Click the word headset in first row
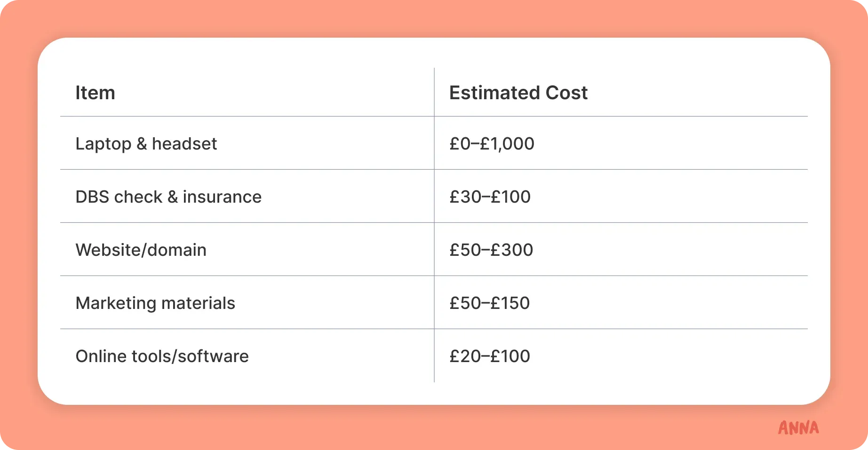The width and height of the screenshot is (868, 450). pos(184,143)
